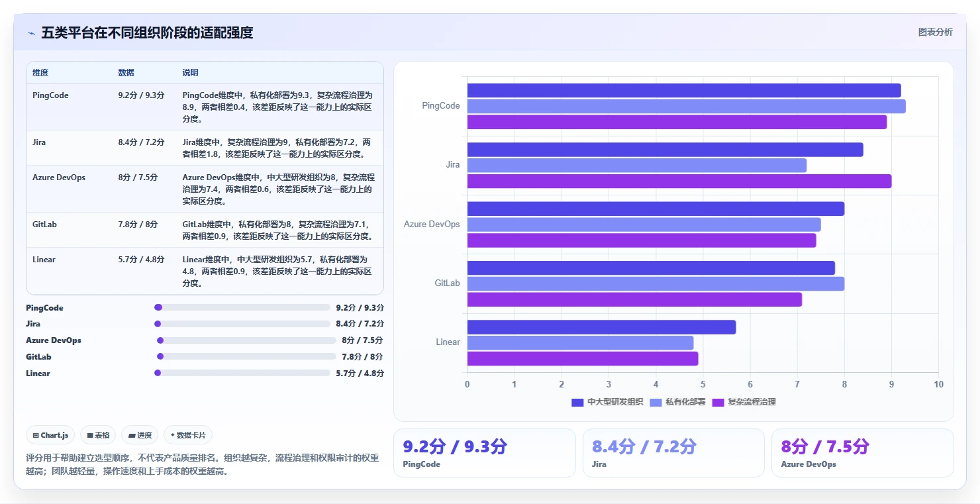980x504 pixels.
Task: Open the Jira 8.4分 / 7.2分 data card
Action: pyautogui.click(x=673, y=453)
